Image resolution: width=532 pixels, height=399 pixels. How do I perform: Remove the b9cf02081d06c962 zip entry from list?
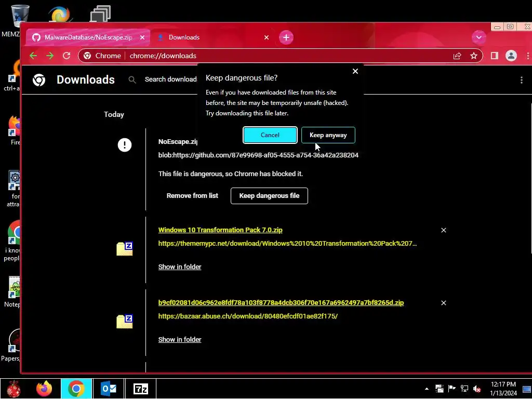pos(444,303)
